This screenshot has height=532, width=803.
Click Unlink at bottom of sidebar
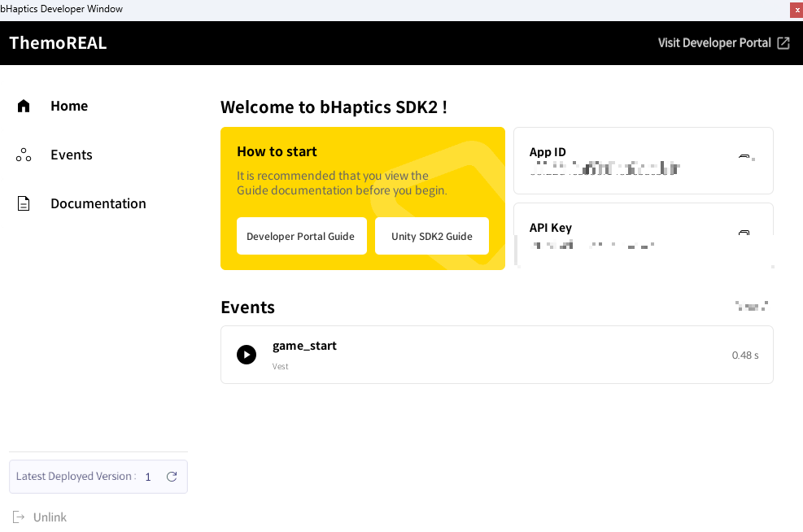(x=50, y=517)
